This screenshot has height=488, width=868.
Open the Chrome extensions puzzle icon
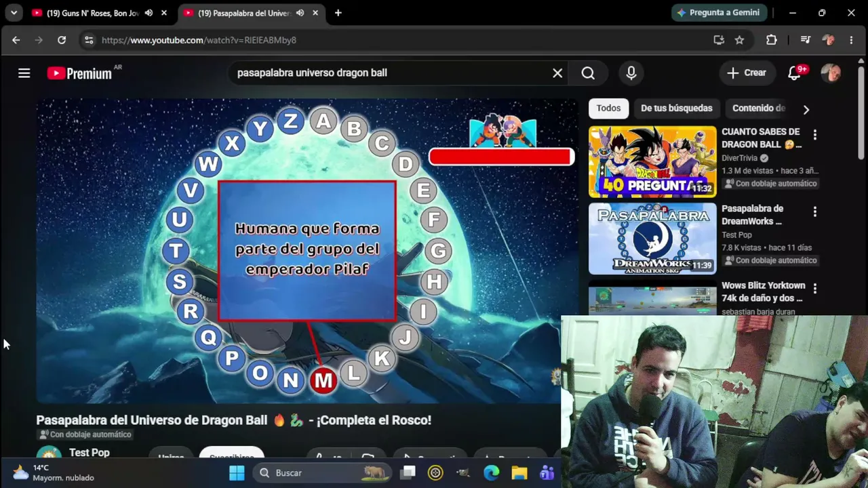[772, 40]
